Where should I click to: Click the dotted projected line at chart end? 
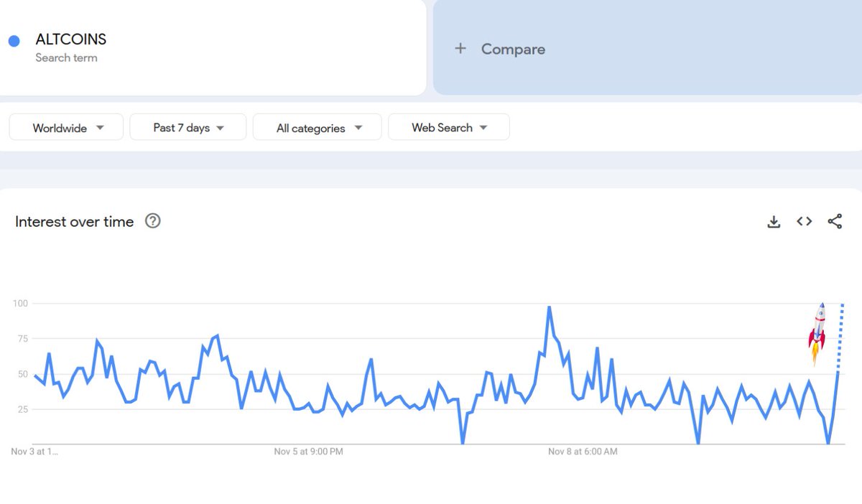840,337
